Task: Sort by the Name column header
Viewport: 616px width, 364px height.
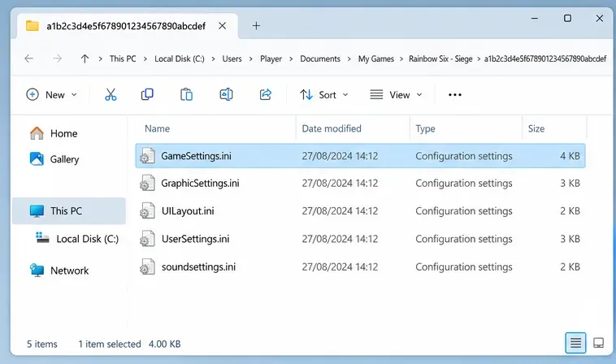Action: (x=157, y=129)
